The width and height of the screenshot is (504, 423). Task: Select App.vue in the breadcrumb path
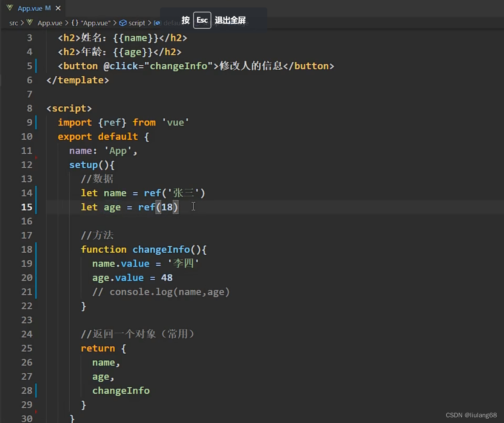50,23
